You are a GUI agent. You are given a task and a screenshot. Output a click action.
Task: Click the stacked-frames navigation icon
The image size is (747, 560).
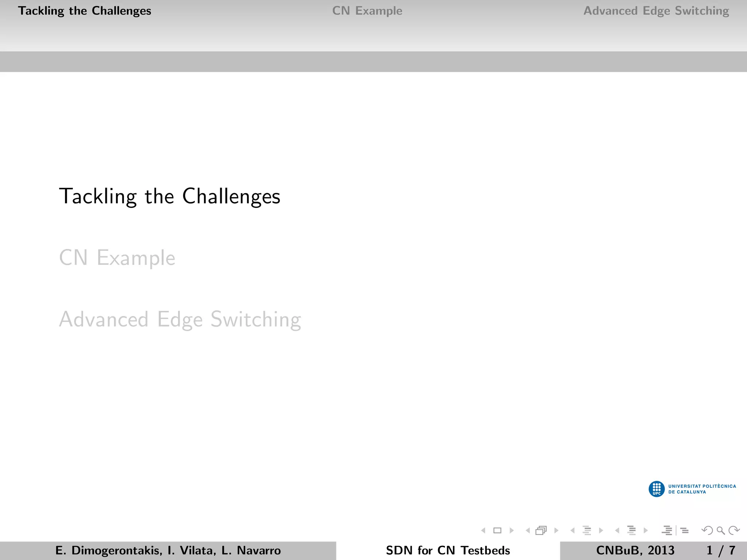tap(541, 530)
